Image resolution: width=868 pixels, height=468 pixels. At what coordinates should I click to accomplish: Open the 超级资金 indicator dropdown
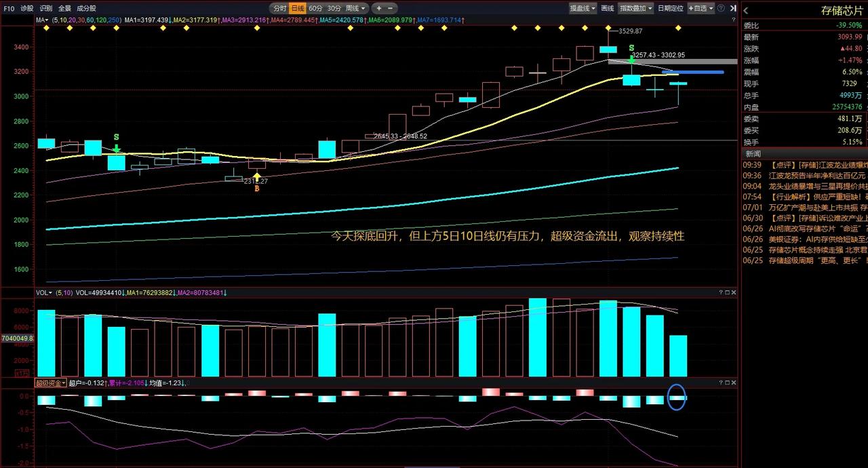(x=51, y=383)
